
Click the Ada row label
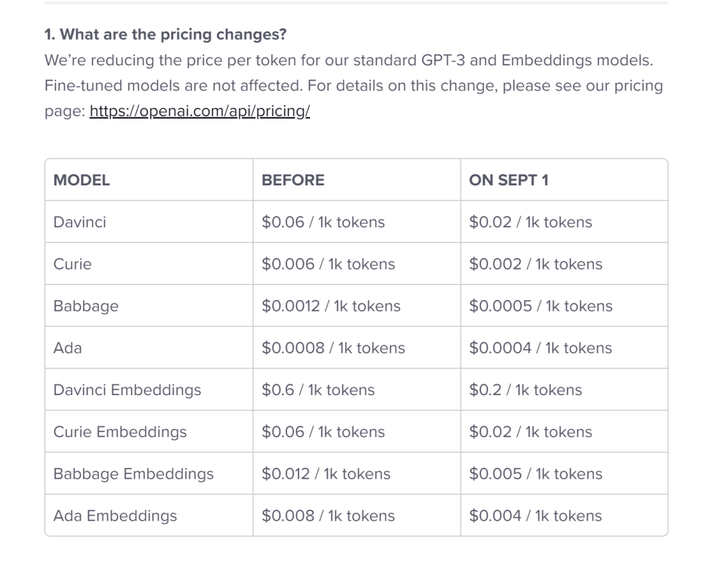click(x=67, y=348)
